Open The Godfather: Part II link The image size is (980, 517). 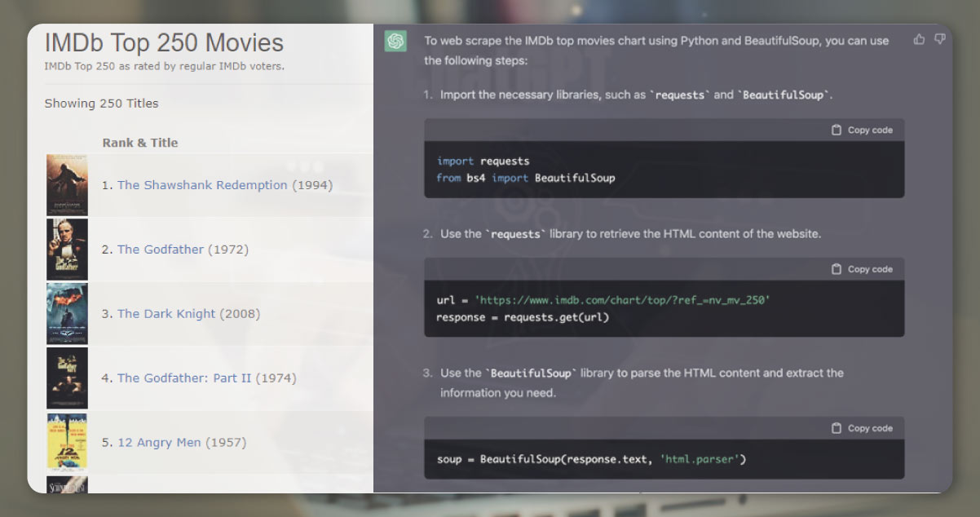pyautogui.click(x=184, y=378)
